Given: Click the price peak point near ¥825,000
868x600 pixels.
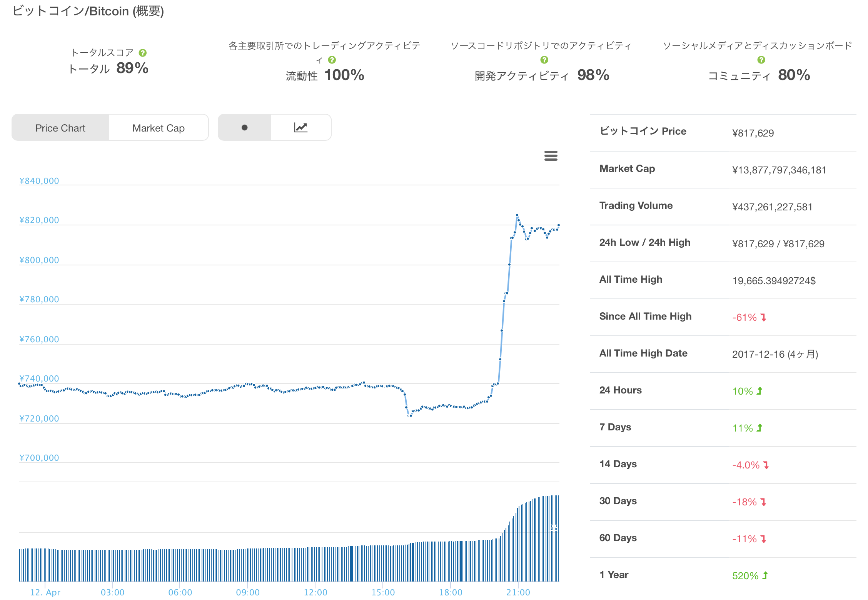Looking at the screenshot, I should (517, 215).
